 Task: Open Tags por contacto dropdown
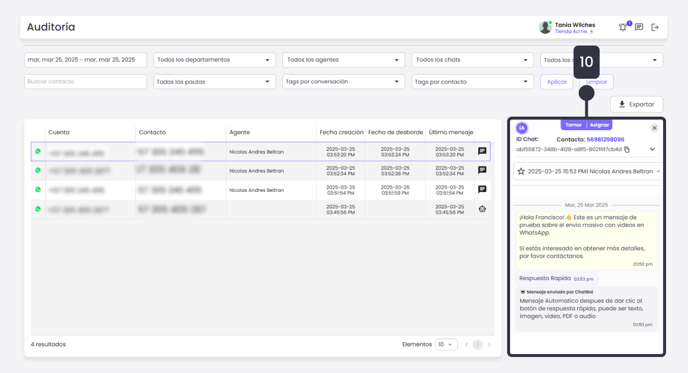click(472, 82)
